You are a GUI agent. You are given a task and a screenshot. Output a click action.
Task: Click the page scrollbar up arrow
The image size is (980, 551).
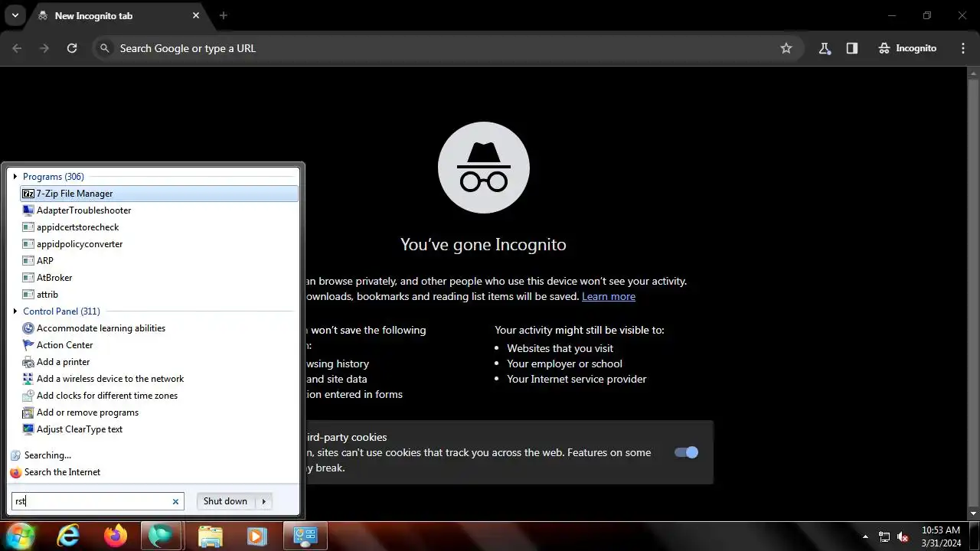point(974,73)
